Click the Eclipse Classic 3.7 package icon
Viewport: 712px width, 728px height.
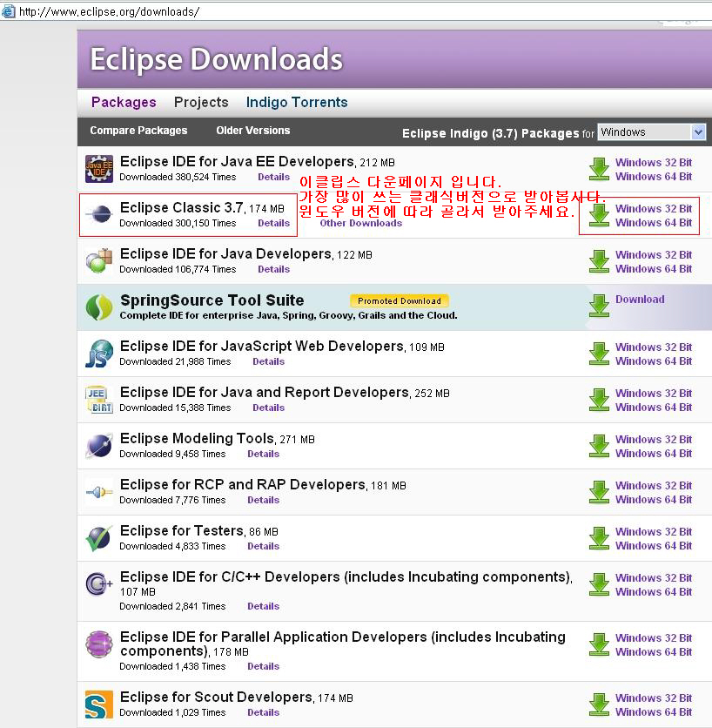(99, 214)
